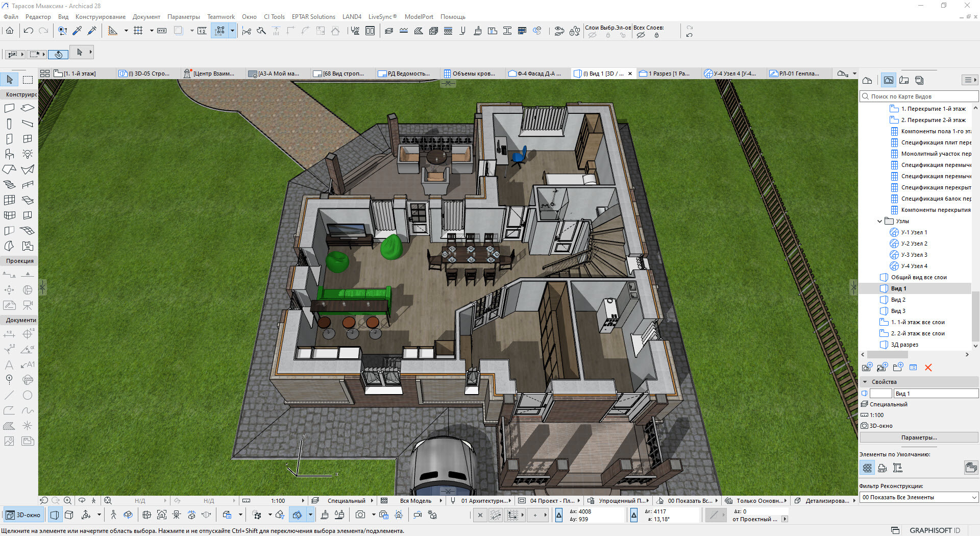Collapse the Узлы folder in tree
Viewport: 980px width, 536px height.
click(879, 221)
